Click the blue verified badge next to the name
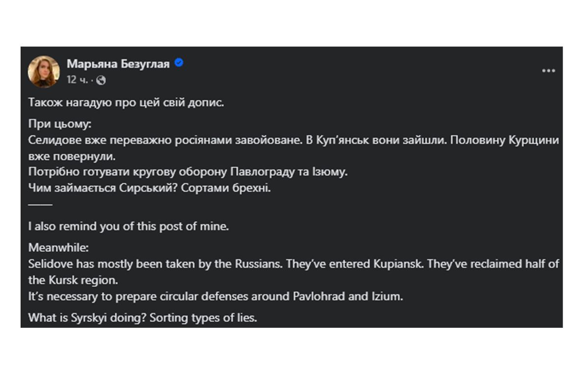588x392 pixels. pyautogui.click(x=179, y=63)
